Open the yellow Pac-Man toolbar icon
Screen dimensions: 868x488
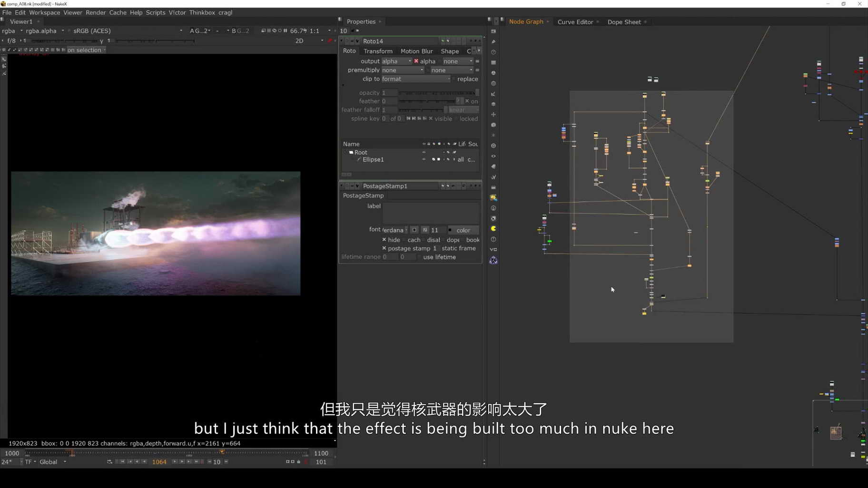point(493,229)
